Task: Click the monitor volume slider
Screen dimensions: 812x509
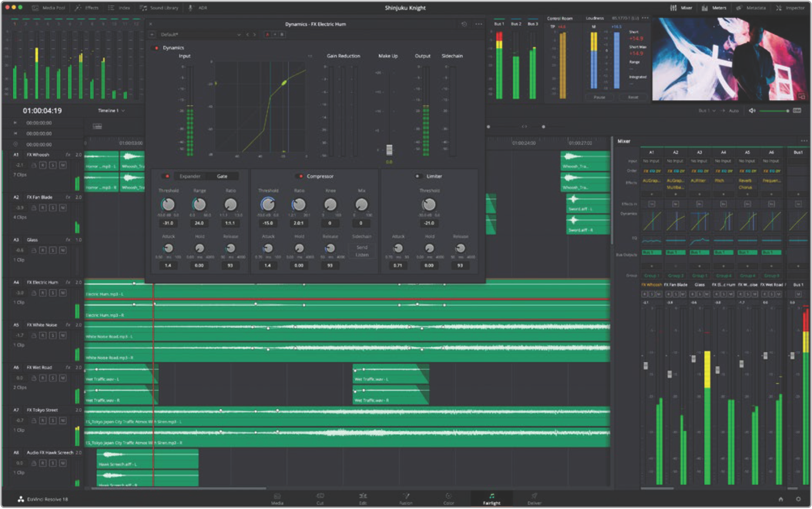Action: coord(774,111)
